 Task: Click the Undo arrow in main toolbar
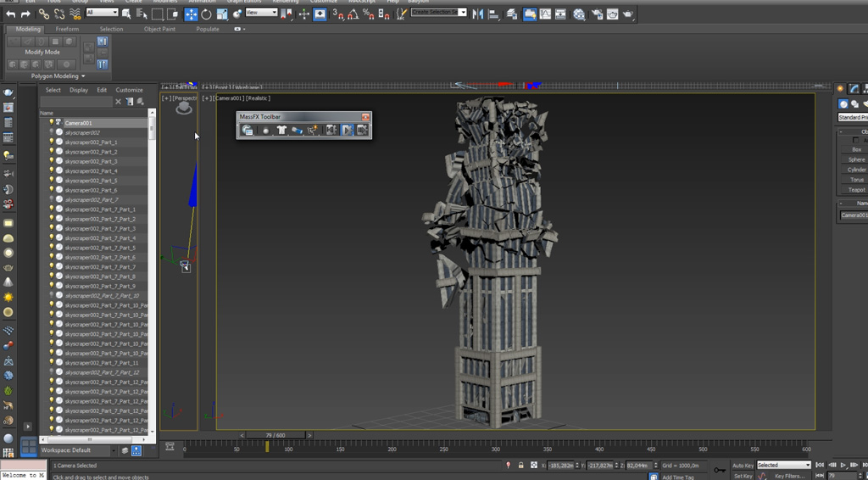click(x=10, y=14)
